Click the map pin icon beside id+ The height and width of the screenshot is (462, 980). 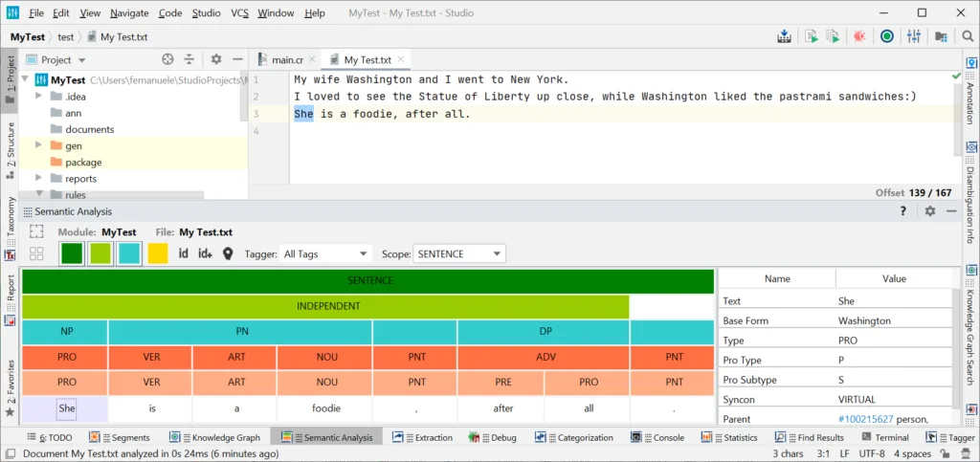(228, 253)
